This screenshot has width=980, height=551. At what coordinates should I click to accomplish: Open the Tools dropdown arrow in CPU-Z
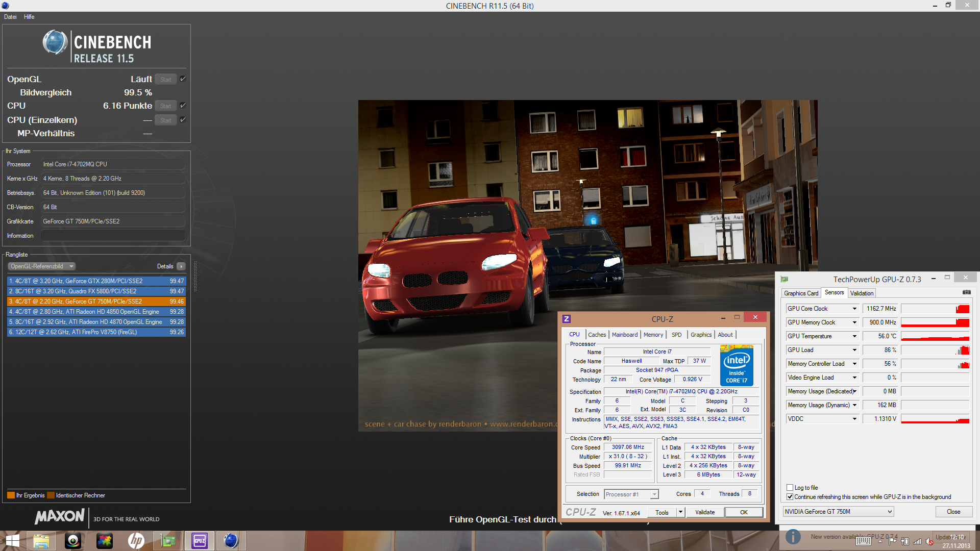[x=680, y=512]
